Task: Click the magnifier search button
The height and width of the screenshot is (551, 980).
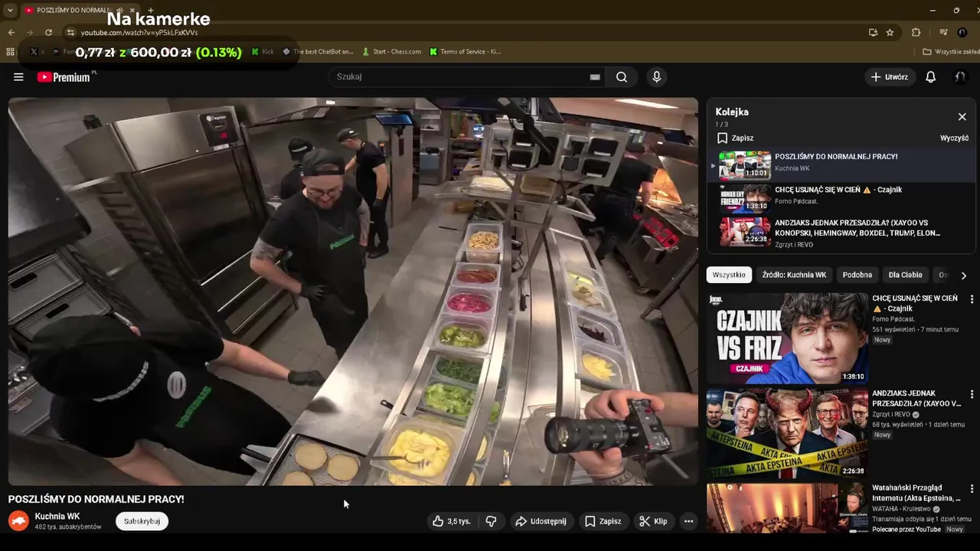Action: [622, 77]
